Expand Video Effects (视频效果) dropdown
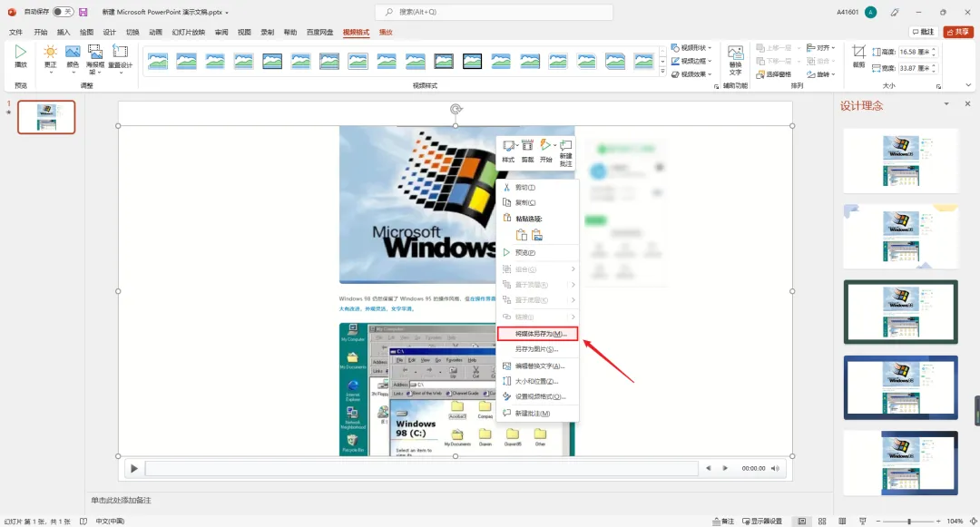 click(x=691, y=74)
